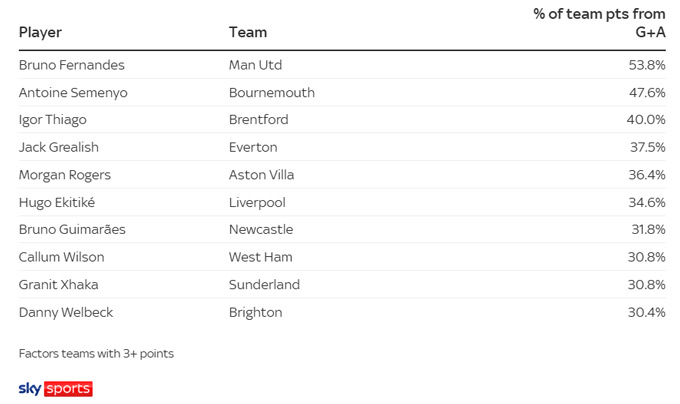Click the Factors teams footnote text
Image resolution: width=680 pixels, height=404 pixels.
96,353
